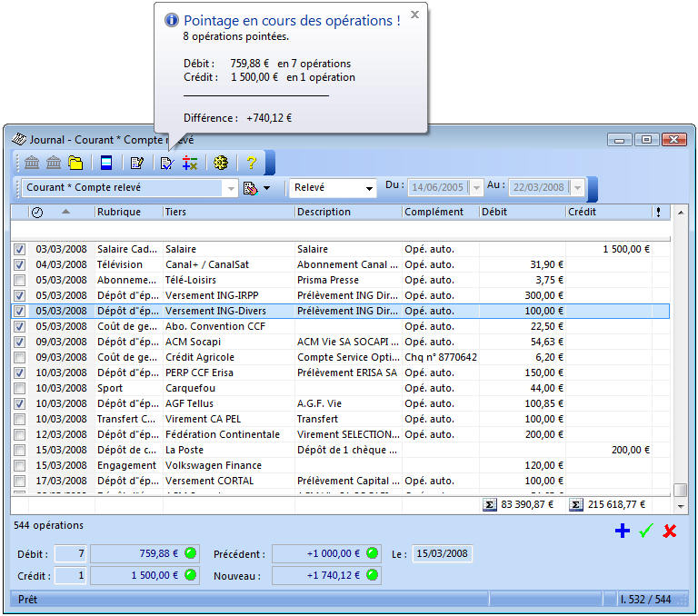
Task: Open the Au end date dropdown arrow
Action: click(578, 188)
